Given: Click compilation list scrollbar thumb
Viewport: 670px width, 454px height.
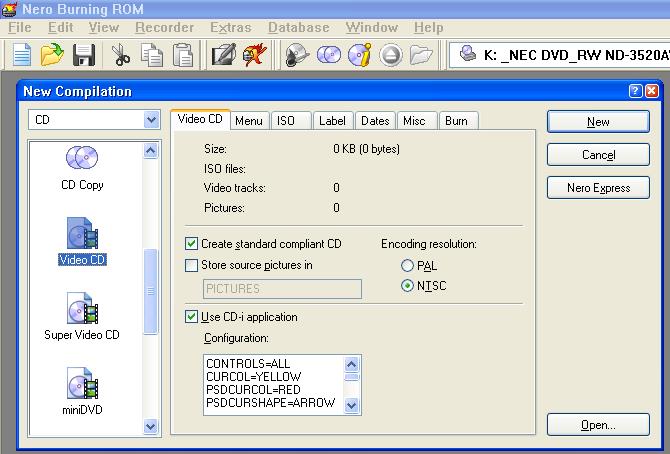Looking at the screenshot, I should click(150, 291).
